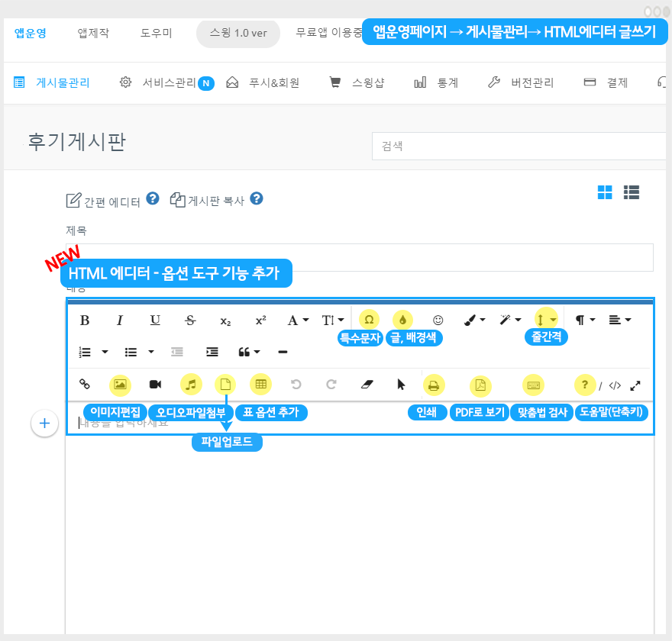This screenshot has height=641, width=672.
Task: Open the text and background color picker
Action: coord(402,320)
